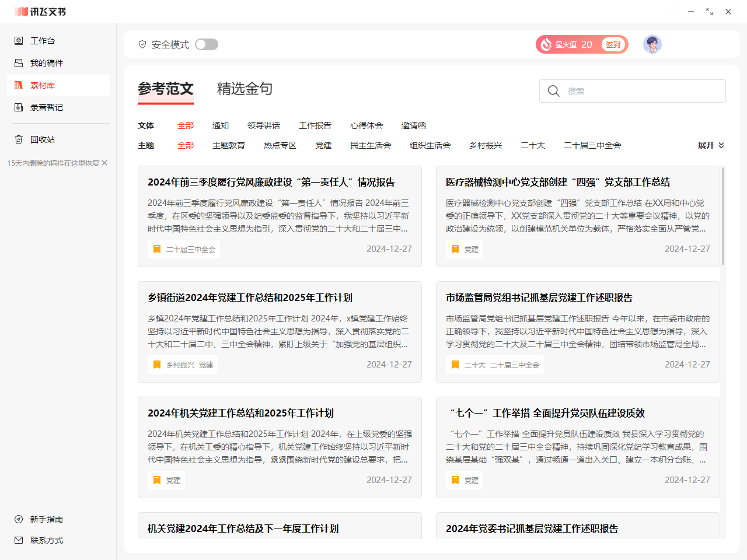Select the 素材库 library icon in sidebar
The width and height of the screenshot is (747, 560).
pyautogui.click(x=19, y=85)
